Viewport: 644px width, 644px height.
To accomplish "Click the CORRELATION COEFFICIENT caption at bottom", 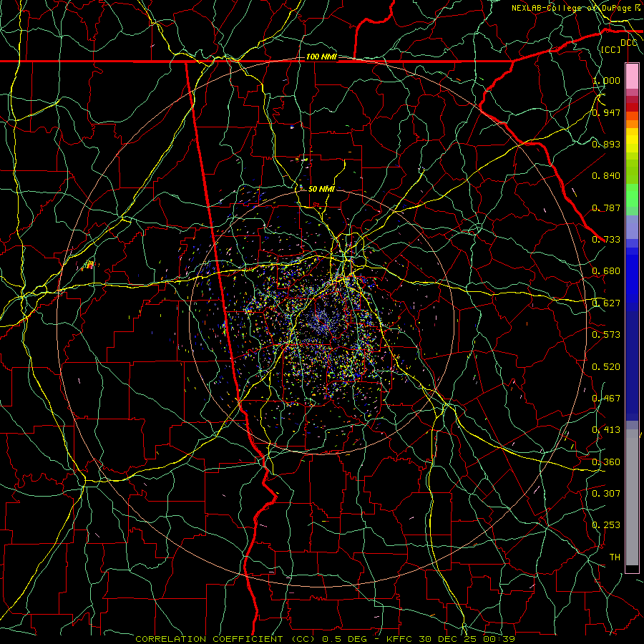I will [226, 639].
